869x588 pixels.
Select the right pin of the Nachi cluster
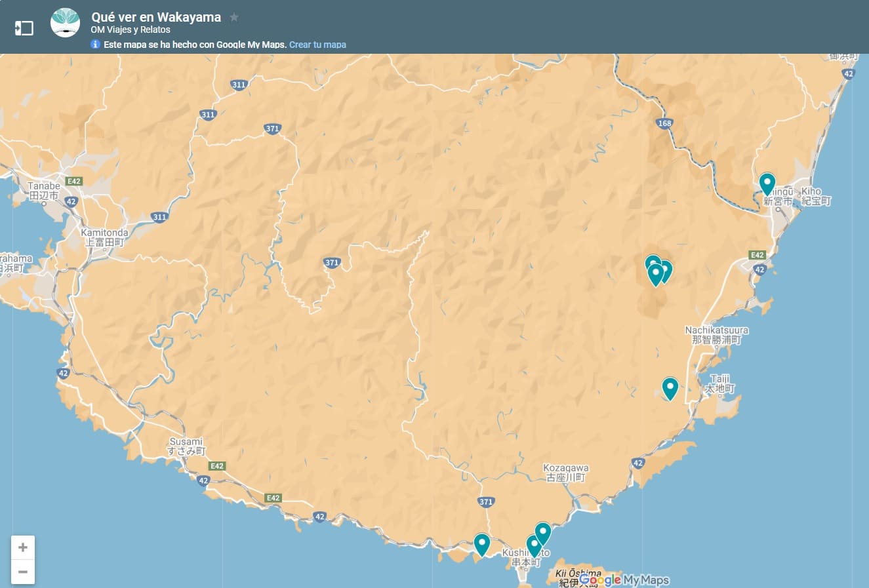click(667, 270)
